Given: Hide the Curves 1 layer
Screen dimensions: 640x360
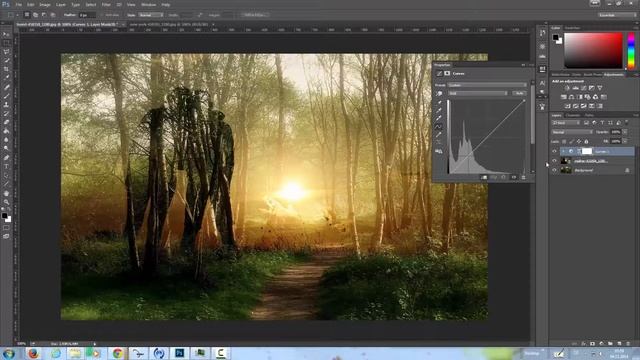Looking at the screenshot, I should coord(554,151).
